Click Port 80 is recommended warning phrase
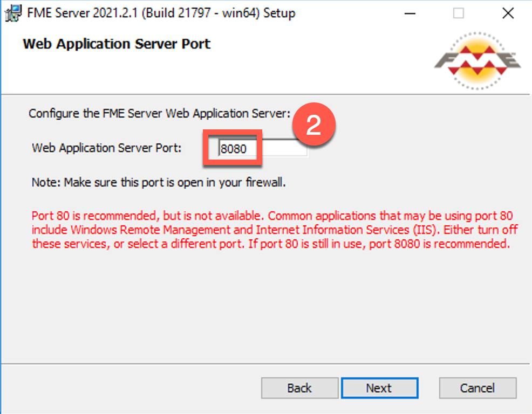The height and width of the screenshot is (414, 532). click(x=94, y=216)
